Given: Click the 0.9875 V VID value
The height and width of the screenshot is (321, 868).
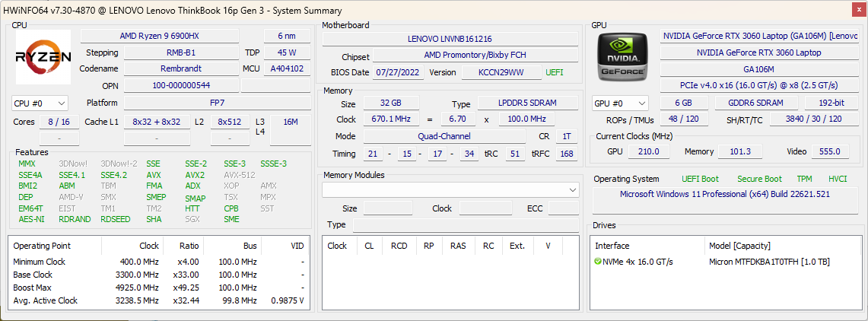Looking at the screenshot, I should pos(286,300).
